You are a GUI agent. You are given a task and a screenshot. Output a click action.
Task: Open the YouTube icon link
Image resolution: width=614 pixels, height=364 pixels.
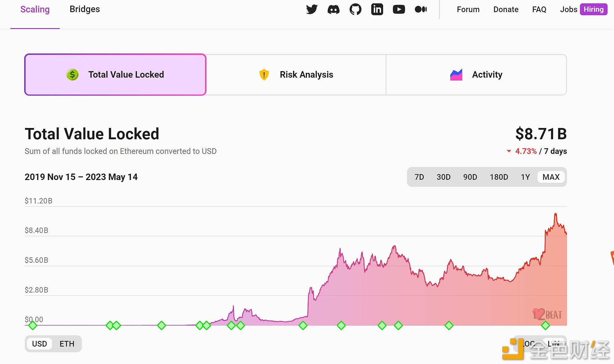pos(399,9)
